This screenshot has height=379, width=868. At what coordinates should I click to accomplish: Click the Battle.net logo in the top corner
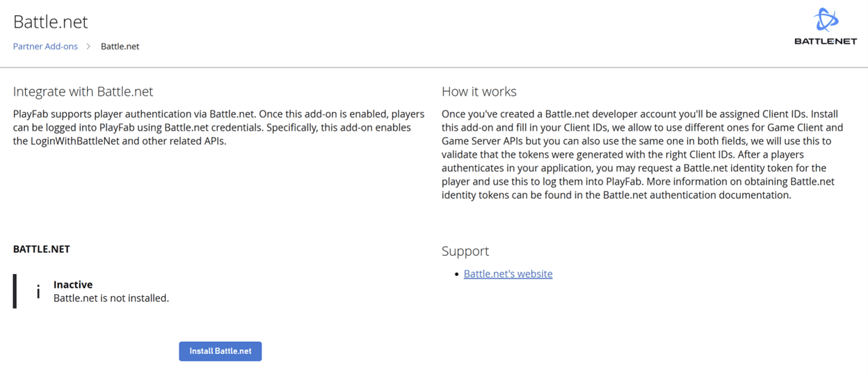click(x=826, y=26)
